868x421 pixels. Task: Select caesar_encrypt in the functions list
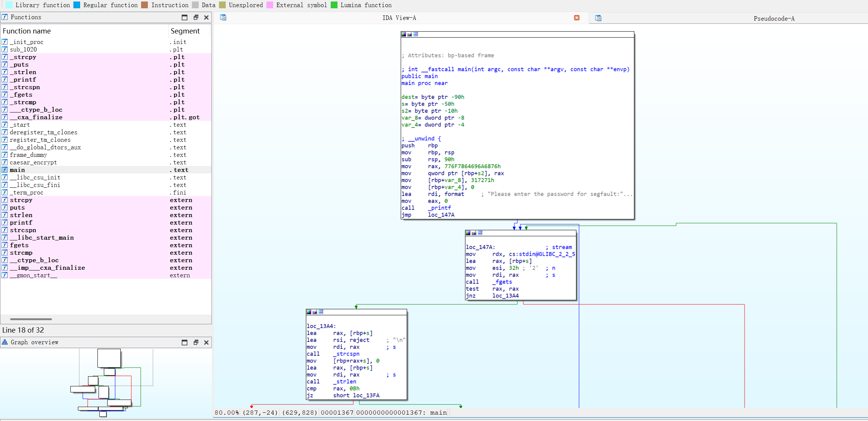pos(33,163)
